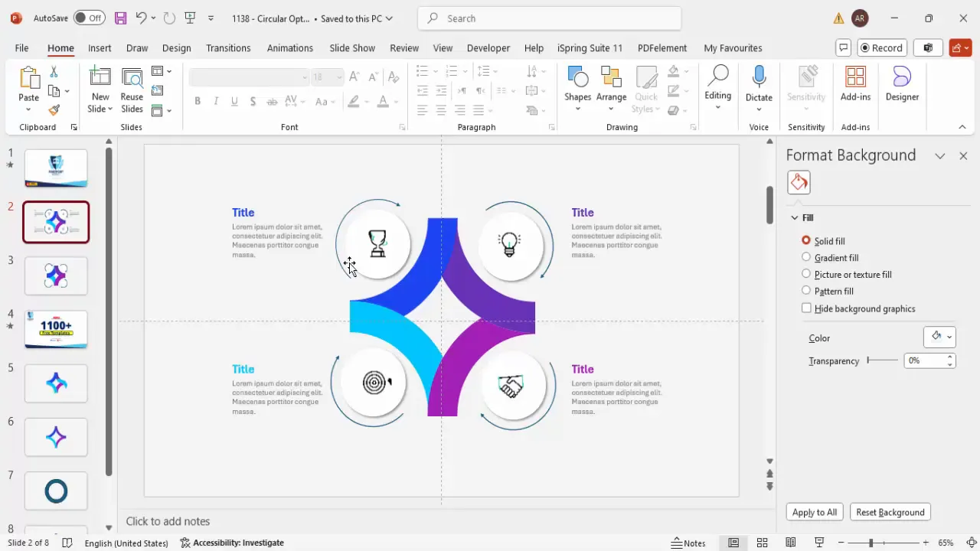This screenshot has width=980, height=551.
Task: Cut selection with scissors icon
Action: [54, 71]
